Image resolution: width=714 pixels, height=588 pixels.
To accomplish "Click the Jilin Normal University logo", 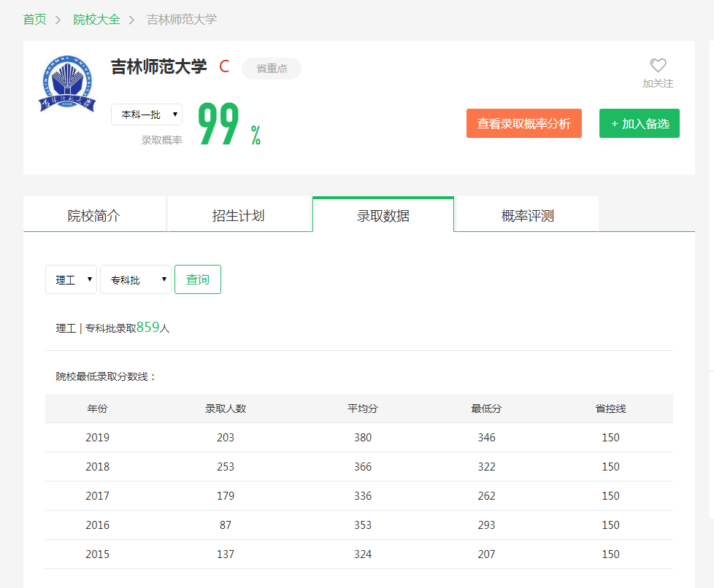I will click(67, 84).
